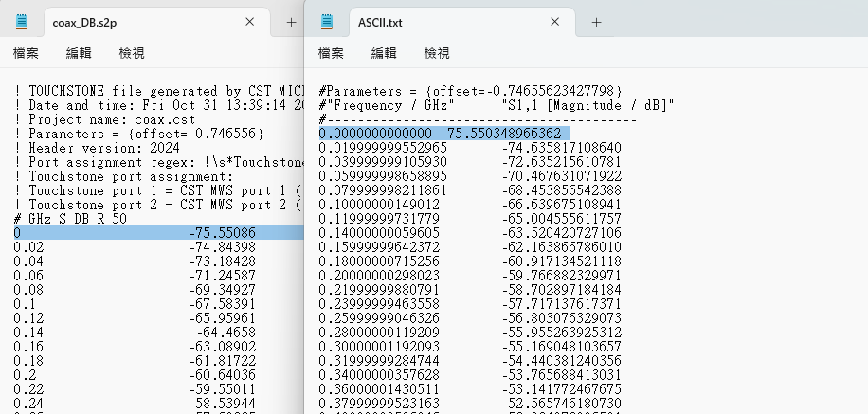868x414 pixels.
Task: Open 編輯 menu in ASCII.txt window
Action: click(x=384, y=53)
